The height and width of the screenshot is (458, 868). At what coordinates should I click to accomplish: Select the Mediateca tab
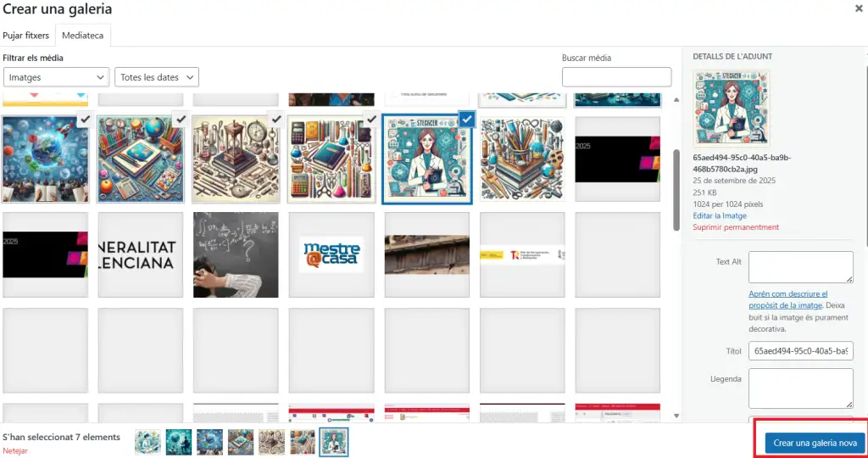(82, 36)
